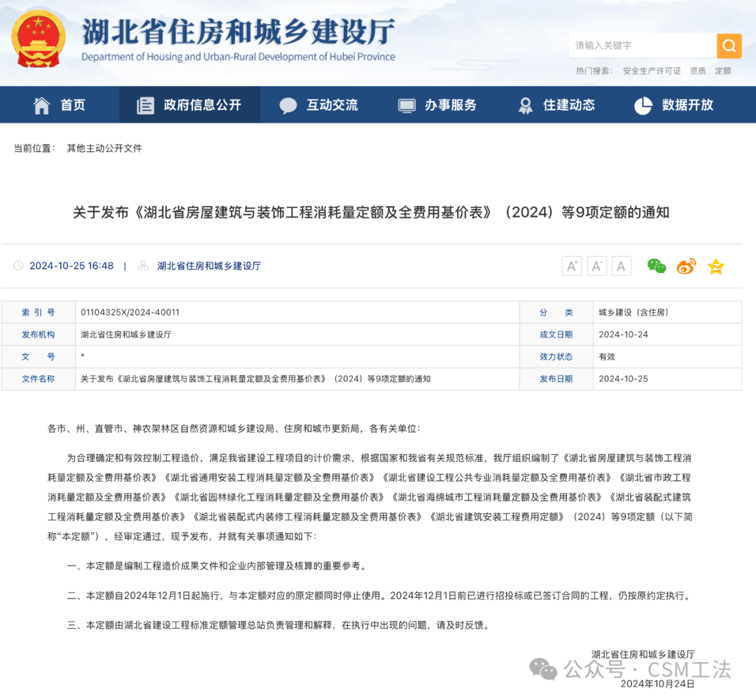Click date value 2024-10-25 in table
Viewport: 756px width, 700px height.
[624, 379]
